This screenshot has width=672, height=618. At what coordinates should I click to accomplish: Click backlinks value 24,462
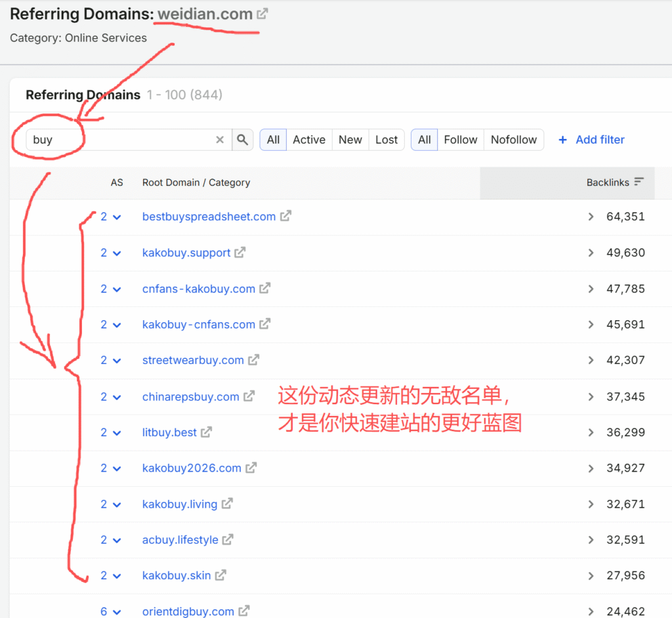tap(625, 611)
